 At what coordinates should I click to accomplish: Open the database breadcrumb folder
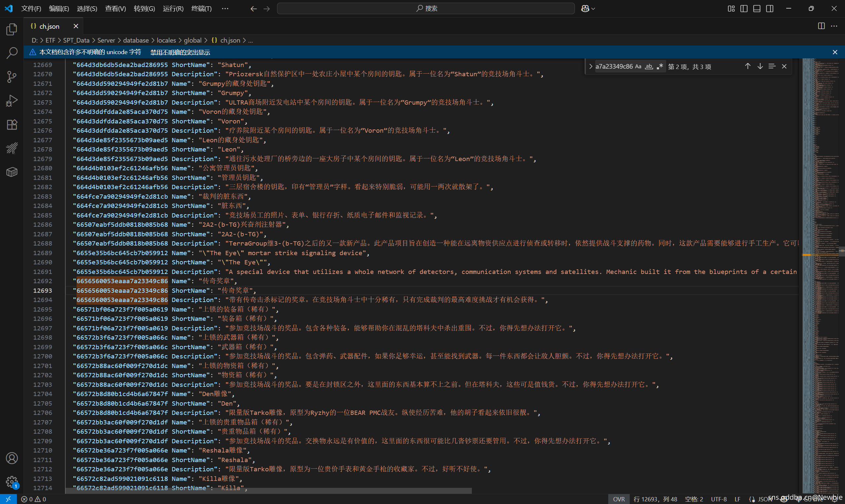click(136, 40)
